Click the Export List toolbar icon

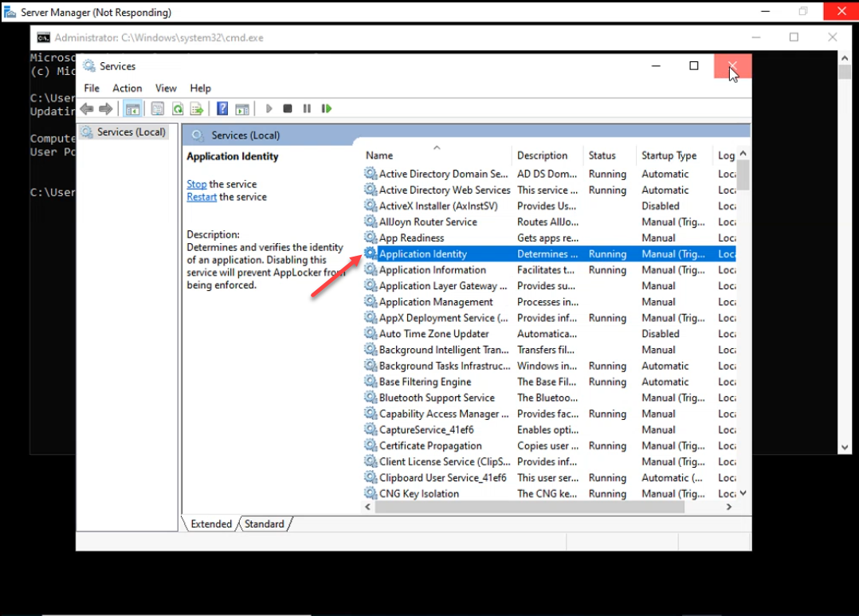click(197, 108)
